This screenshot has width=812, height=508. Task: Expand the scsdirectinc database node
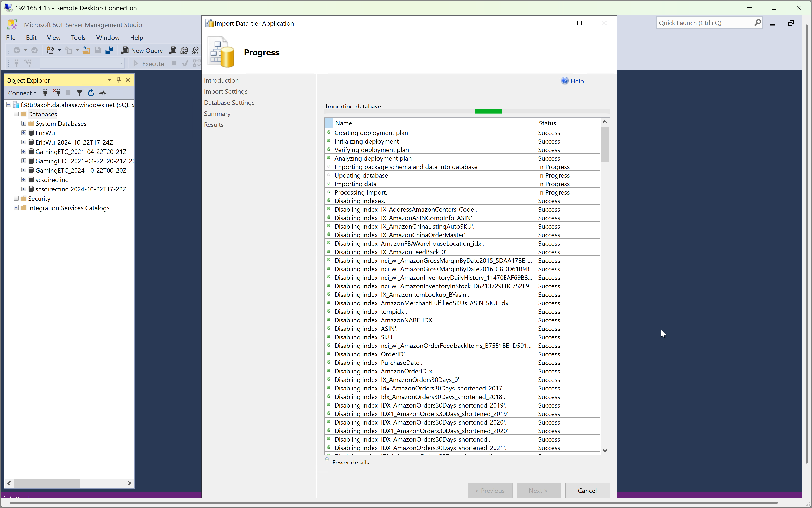pos(23,180)
